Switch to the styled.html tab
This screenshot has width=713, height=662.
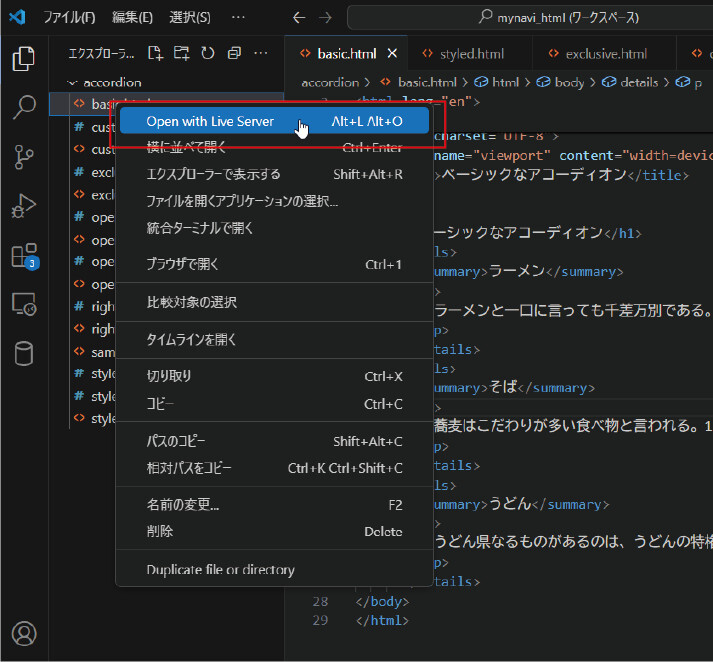(472, 54)
